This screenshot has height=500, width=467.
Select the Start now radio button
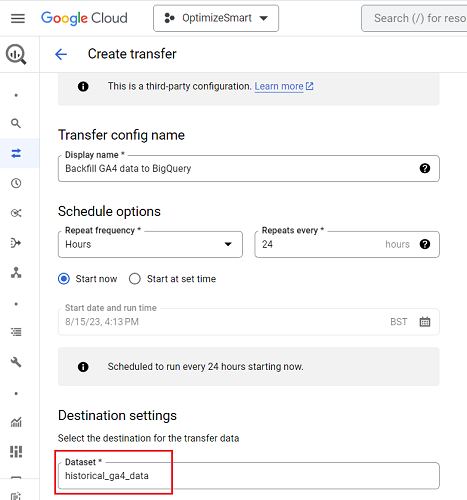pos(64,279)
